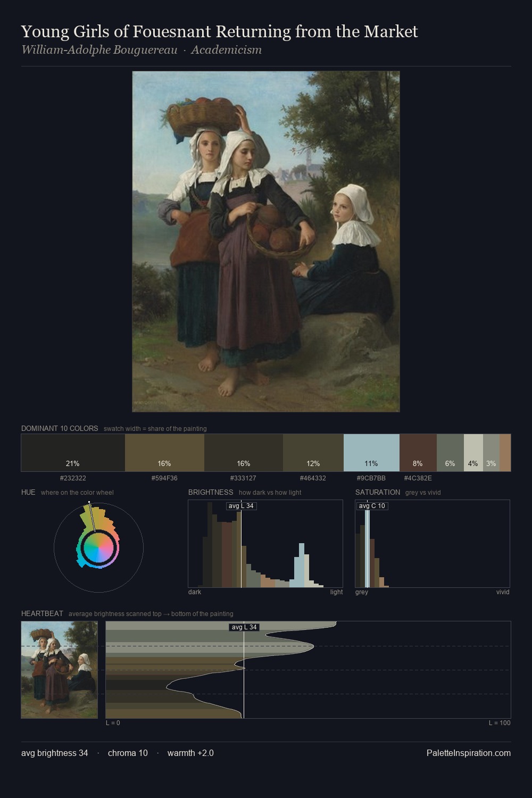Click the 'L = 0' axis label
Viewport: 532px width, 798px height.
pos(113,723)
